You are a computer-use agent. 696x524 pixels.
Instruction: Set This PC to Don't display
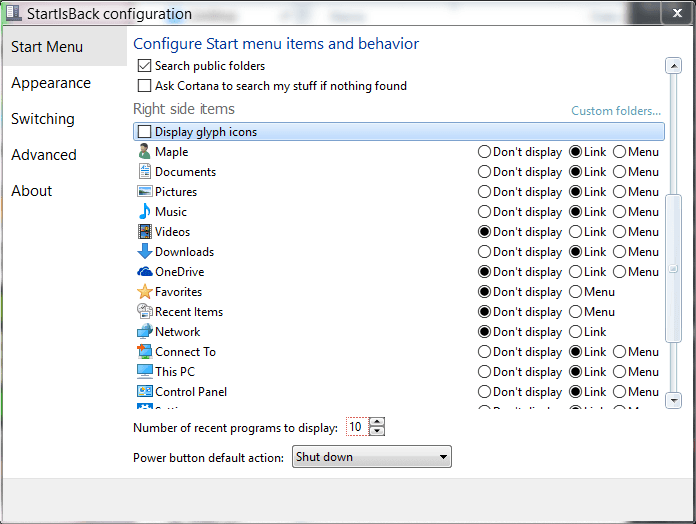click(x=484, y=371)
